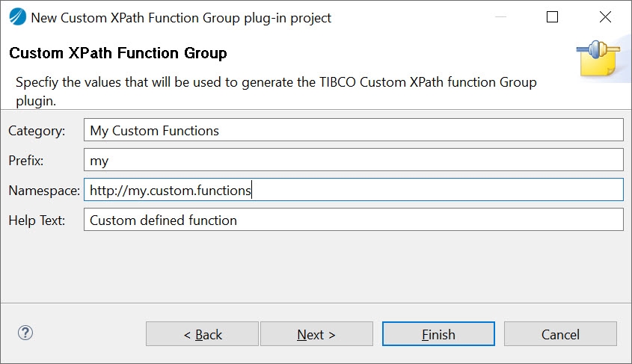This screenshot has width=632, height=364.
Task: Open help via the question mark icon
Action: [x=25, y=333]
